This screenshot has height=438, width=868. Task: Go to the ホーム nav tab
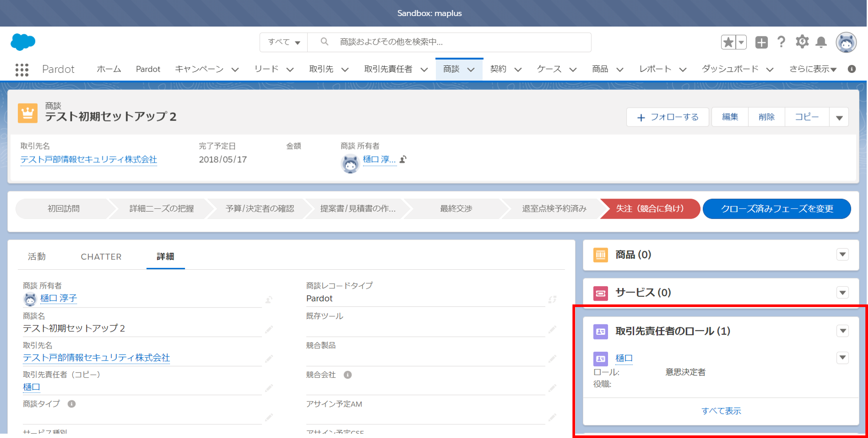click(x=109, y=69)
